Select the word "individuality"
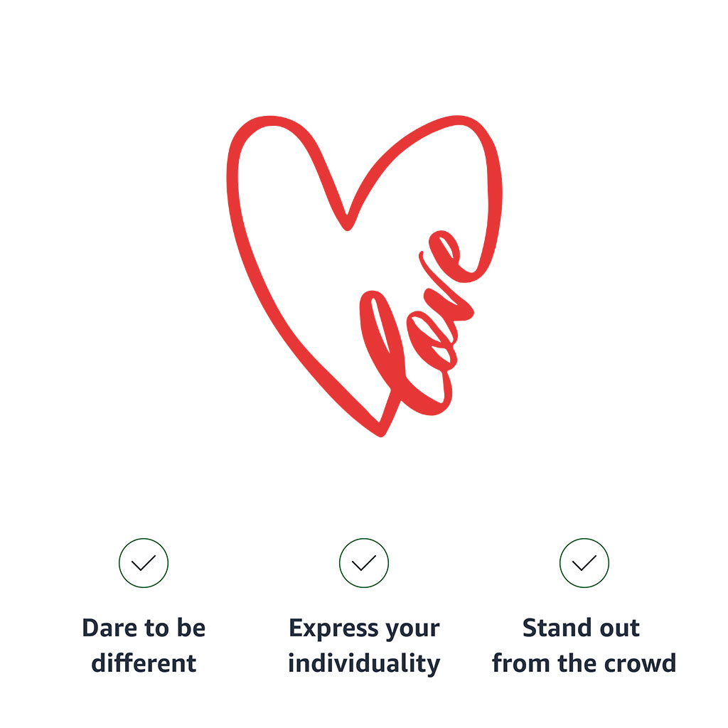Screen dimensions: 728x728 364,663
